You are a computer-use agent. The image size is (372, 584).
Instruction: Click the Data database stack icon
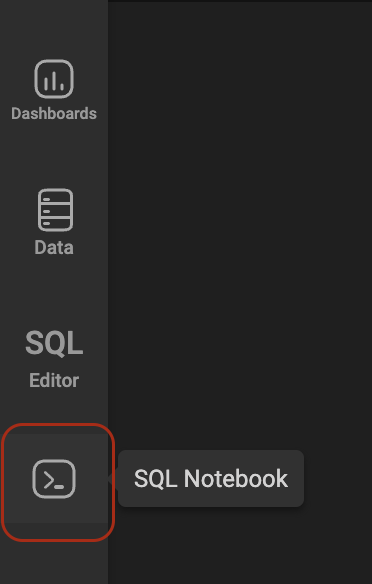click(x=55, y=210)
